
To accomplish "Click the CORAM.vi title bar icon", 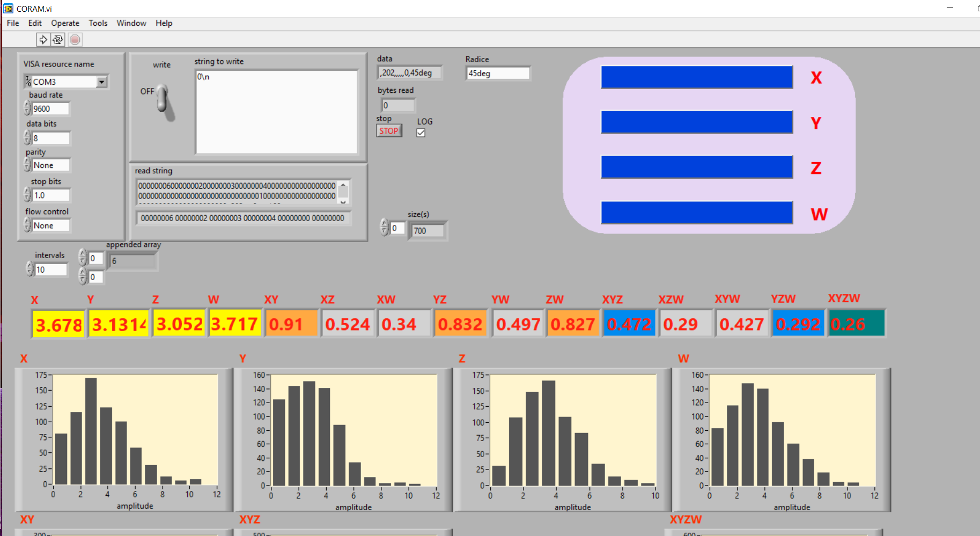I will click(8, 9).
